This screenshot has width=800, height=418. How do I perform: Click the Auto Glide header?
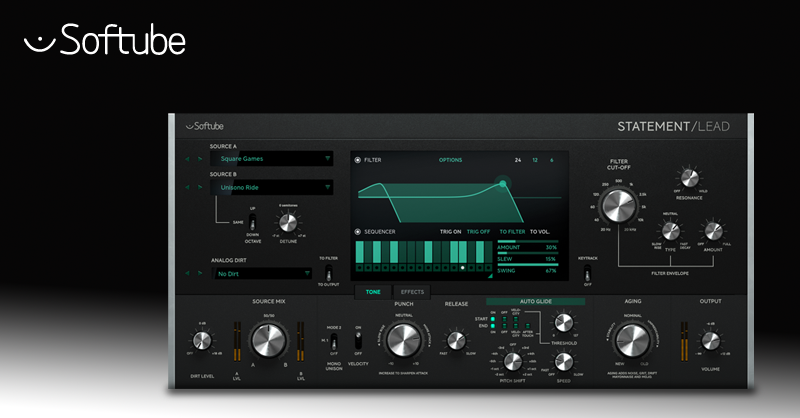[536, 302]
